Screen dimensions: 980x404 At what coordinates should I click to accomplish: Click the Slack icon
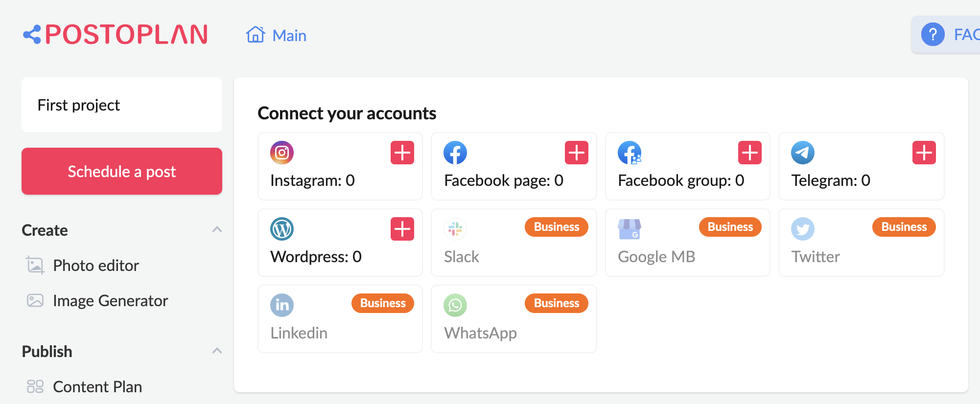[x=455, y=228]
